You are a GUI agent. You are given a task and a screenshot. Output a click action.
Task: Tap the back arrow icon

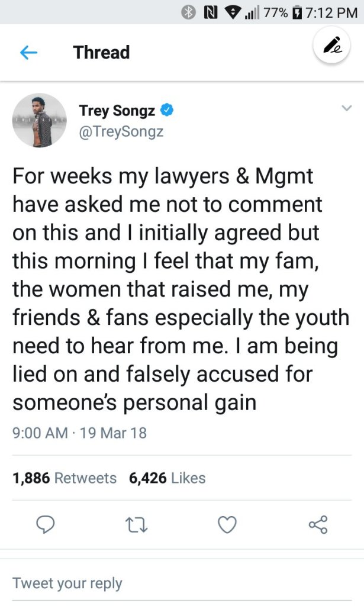click(x=28, y=53)
